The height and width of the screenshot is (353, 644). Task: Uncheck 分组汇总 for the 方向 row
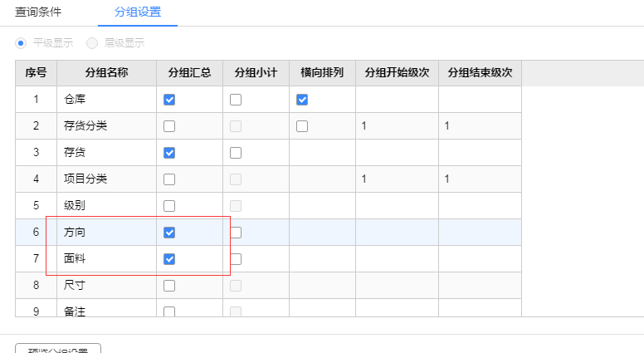(x=169, y=233)
